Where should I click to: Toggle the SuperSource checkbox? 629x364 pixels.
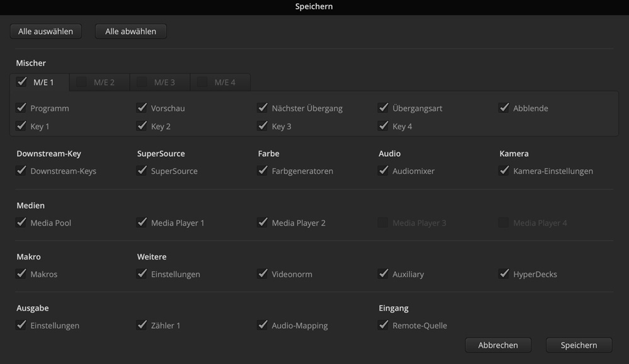[142, 171]
